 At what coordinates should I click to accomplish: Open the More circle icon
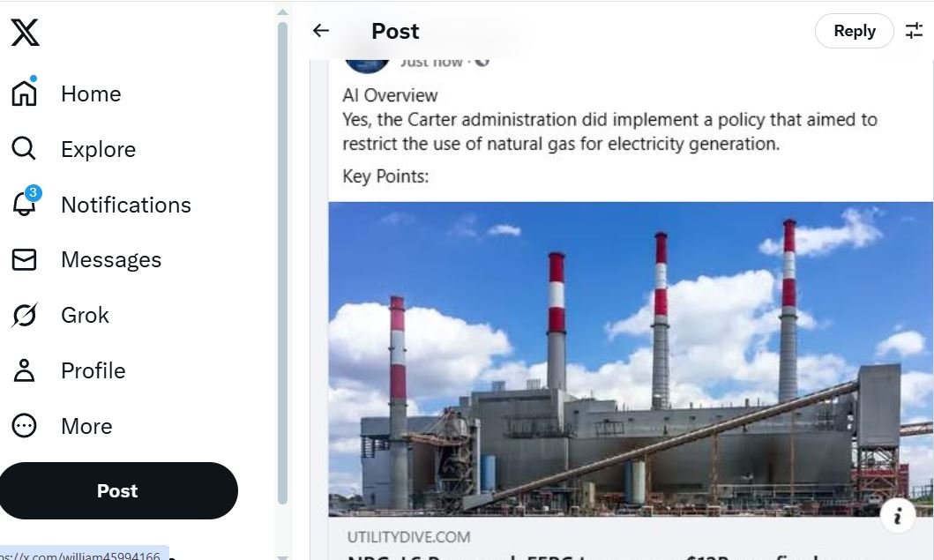25,427
